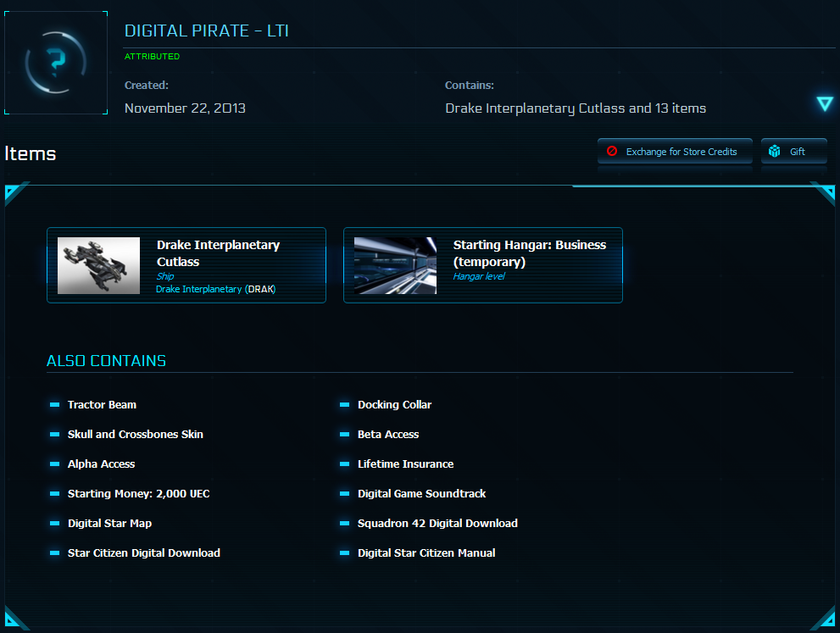Click Starting Money: 2,000 UEC entry
The image size is (840, 633).
139,494
